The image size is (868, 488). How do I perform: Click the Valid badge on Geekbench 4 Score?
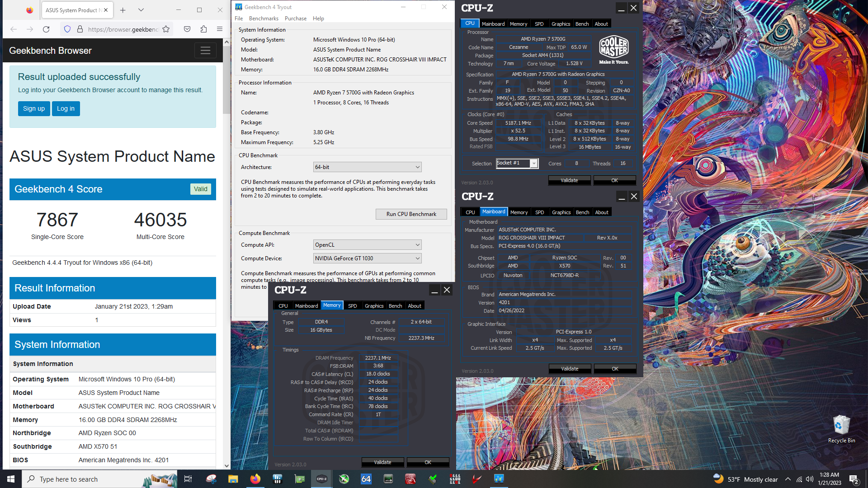[x=200, y=189]
